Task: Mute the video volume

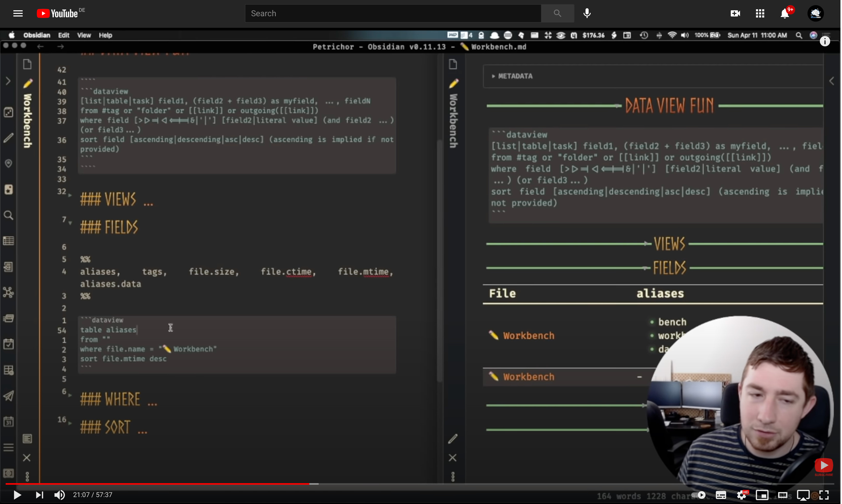Action: coord(59,495)
